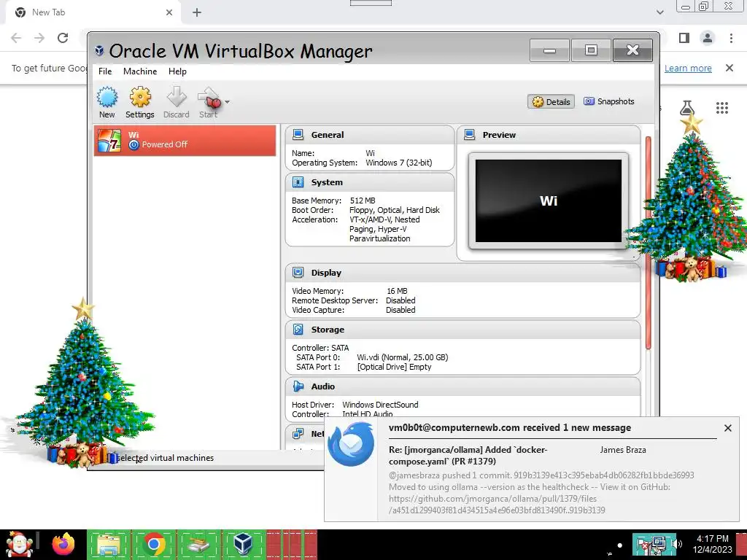Open VM Settings from the toolbar
The image size is (747, 560).
pos(139,102)
